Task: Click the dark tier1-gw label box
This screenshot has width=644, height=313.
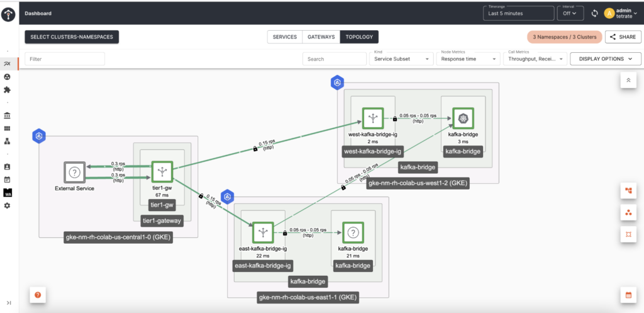Action: click(162, 204)
